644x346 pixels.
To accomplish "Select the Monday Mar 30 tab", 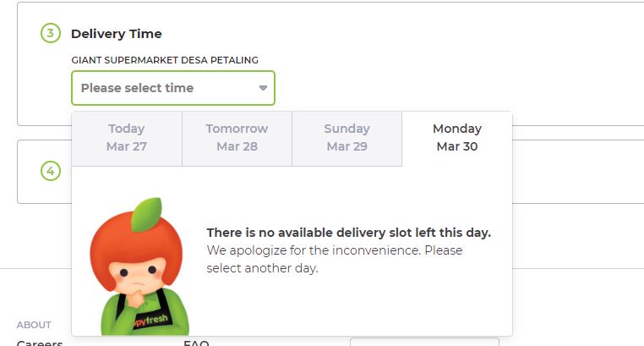I will tap(457, 139).
